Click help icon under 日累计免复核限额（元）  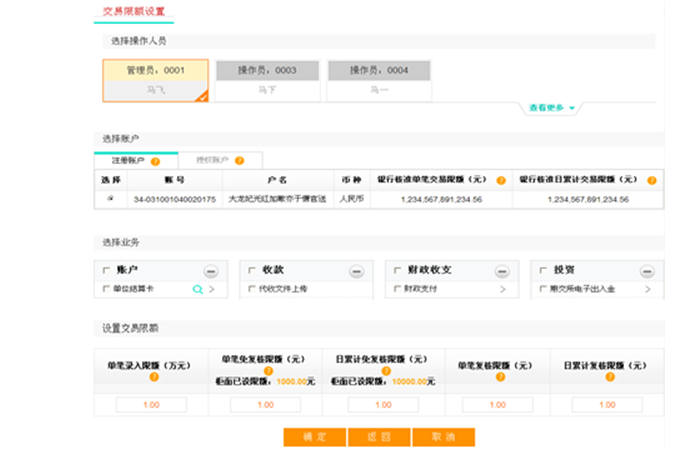click(386, 371)
